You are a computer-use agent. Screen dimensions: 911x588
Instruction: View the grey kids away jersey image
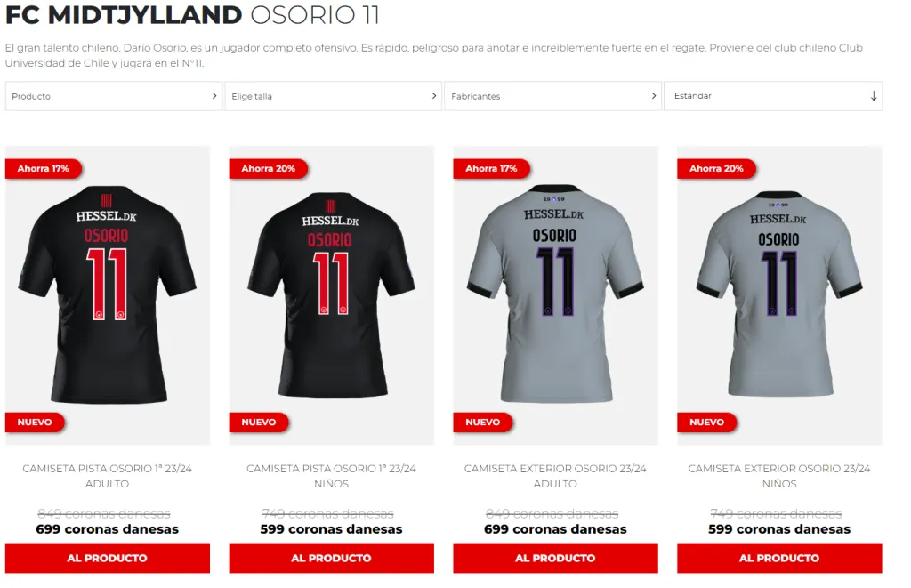coord(779,294)
